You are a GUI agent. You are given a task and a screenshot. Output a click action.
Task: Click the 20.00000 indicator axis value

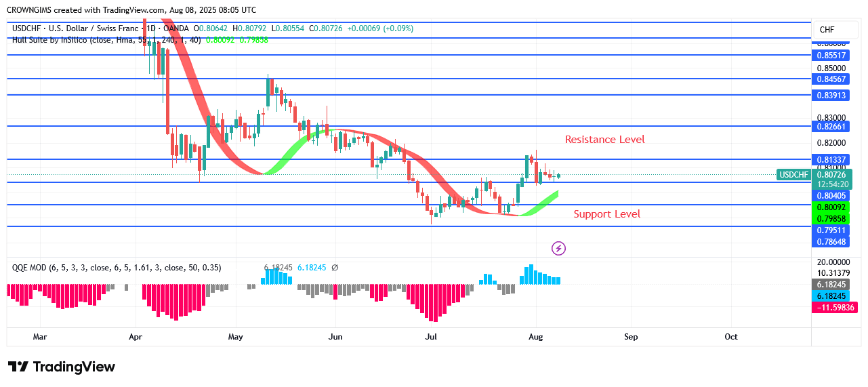point(833,262)
